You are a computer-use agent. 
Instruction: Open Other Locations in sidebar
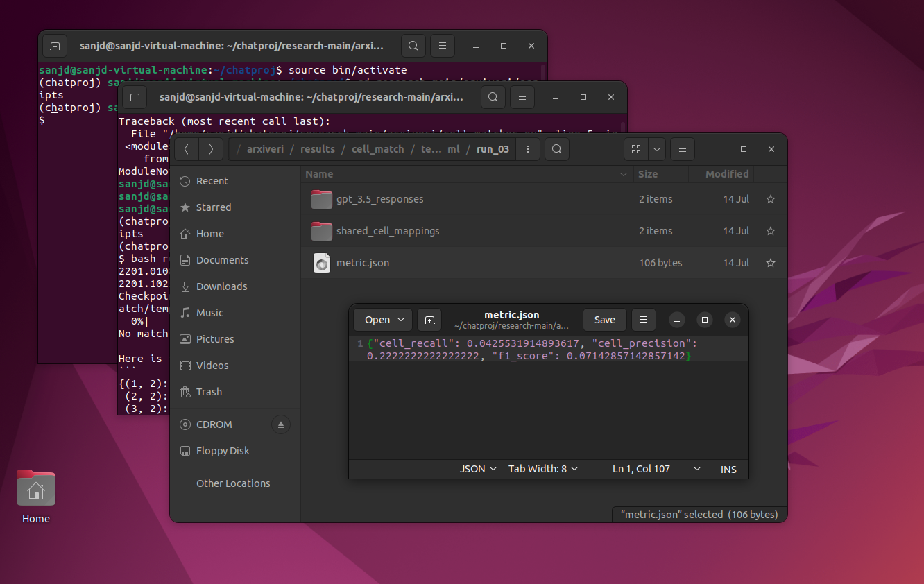pos(235,483)
